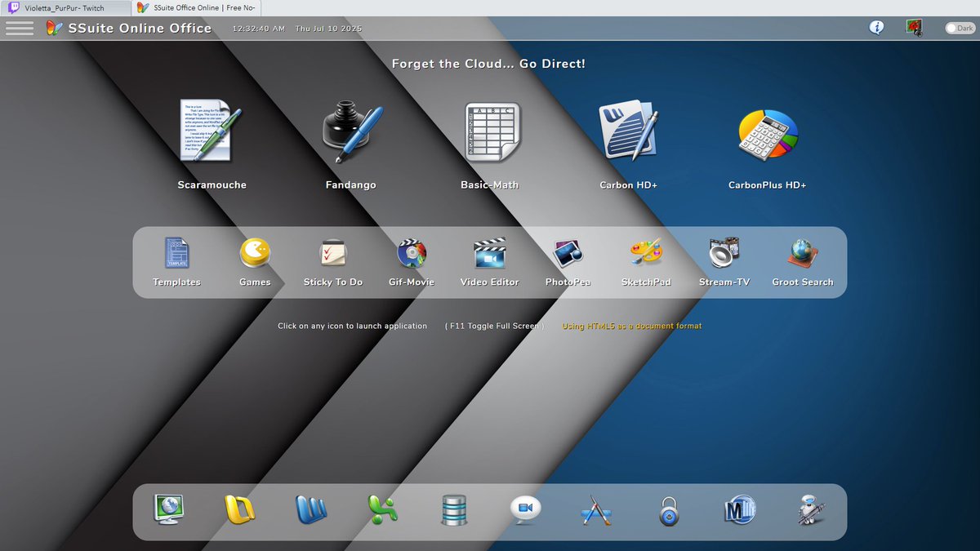Click the wallpaper picture icon in header
980x551 pixels.
[914, 28]
